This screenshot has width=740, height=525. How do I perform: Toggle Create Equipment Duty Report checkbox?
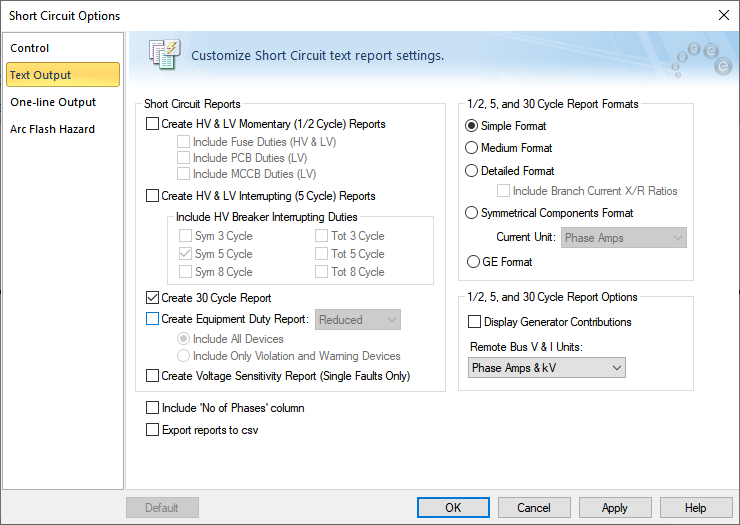coord(153,320)
